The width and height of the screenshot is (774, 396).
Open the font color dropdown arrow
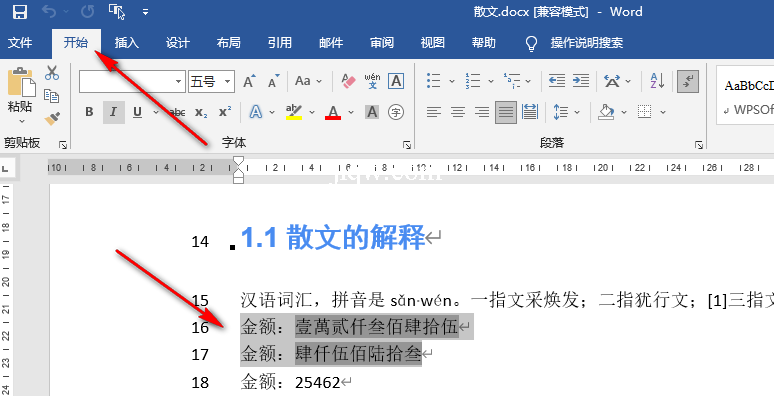point(351,113)
